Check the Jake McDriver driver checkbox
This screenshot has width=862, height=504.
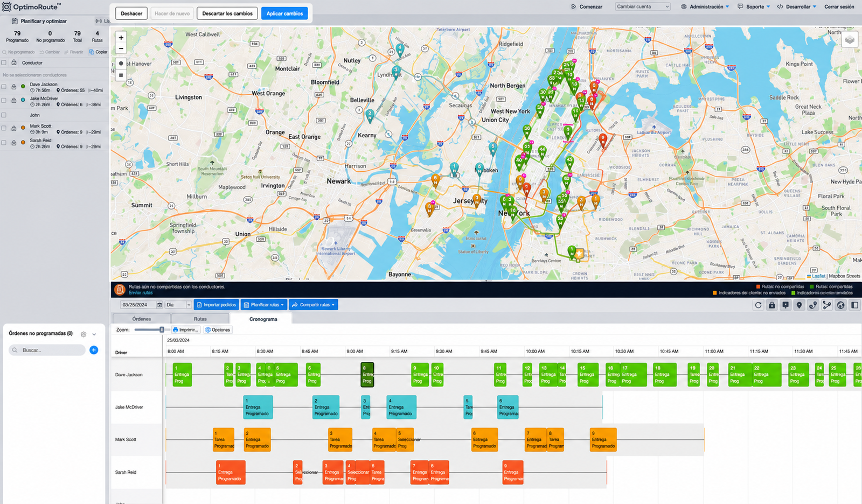coord(4,101)
